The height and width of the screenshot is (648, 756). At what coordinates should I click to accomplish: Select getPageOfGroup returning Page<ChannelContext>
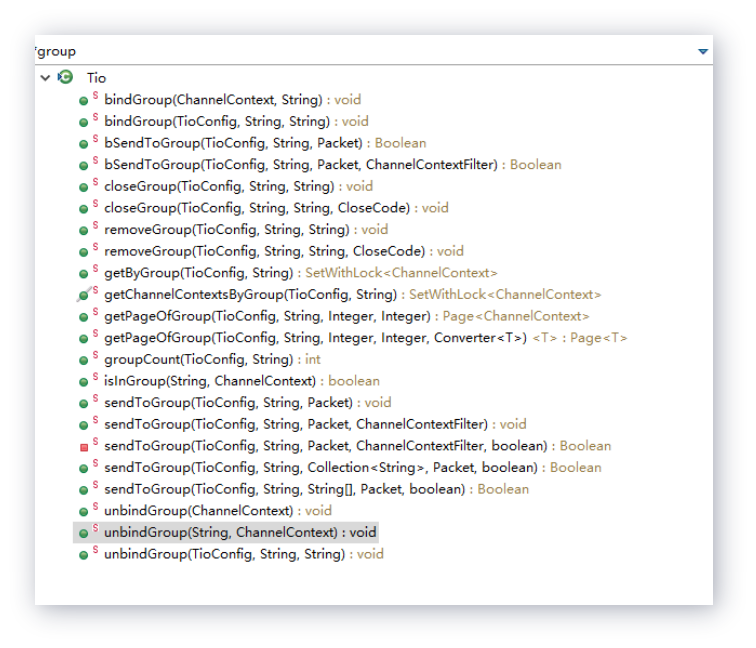347,316
